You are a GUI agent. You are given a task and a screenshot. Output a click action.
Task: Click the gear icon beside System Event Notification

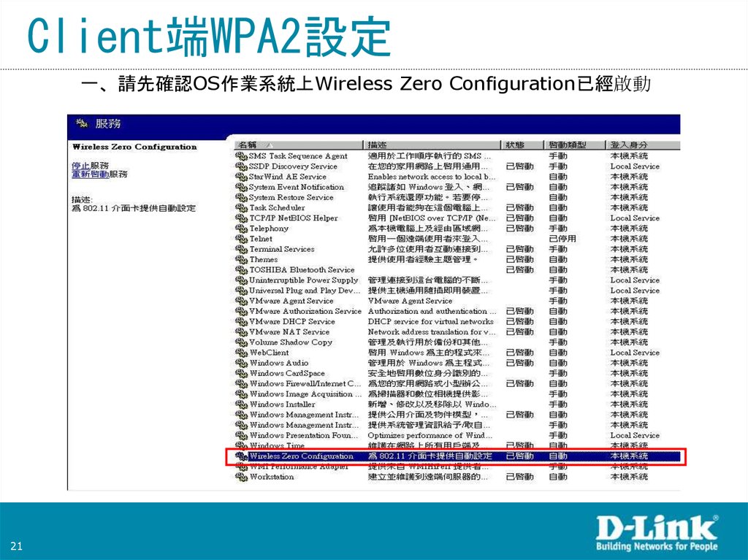tap(241, 187)
